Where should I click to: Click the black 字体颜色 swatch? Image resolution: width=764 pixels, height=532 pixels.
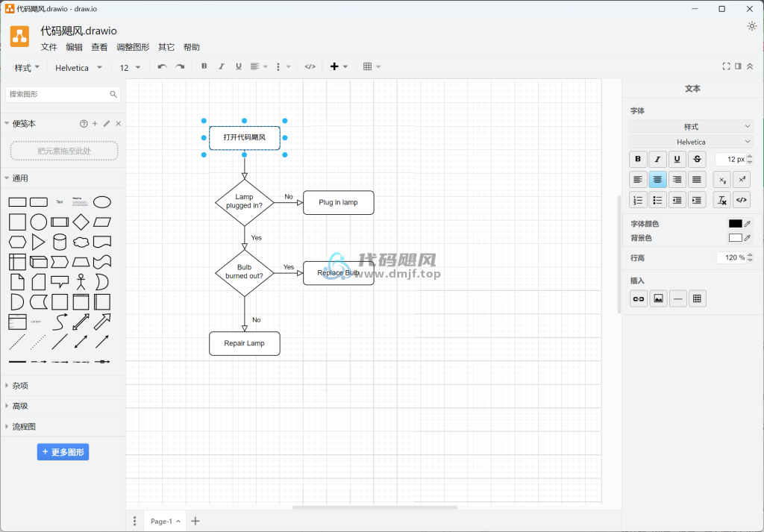735,224
